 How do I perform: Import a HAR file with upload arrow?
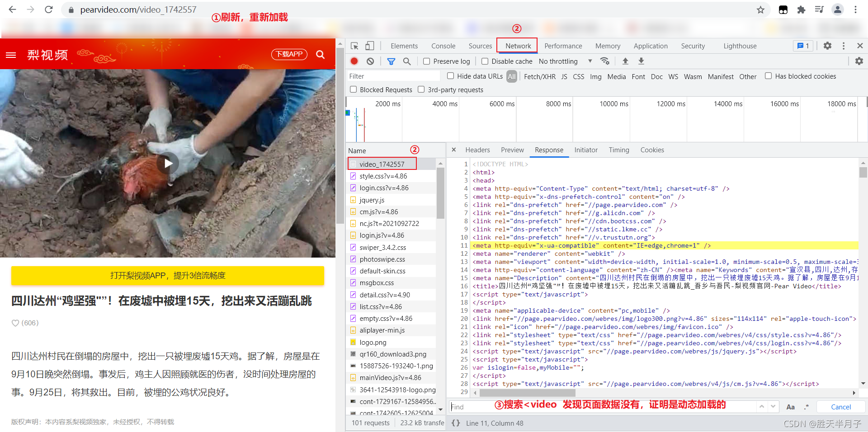point(625,61)
